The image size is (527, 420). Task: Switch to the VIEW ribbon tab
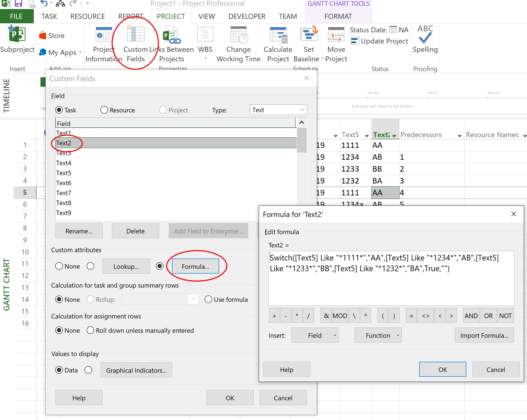(x=207, y=16)
